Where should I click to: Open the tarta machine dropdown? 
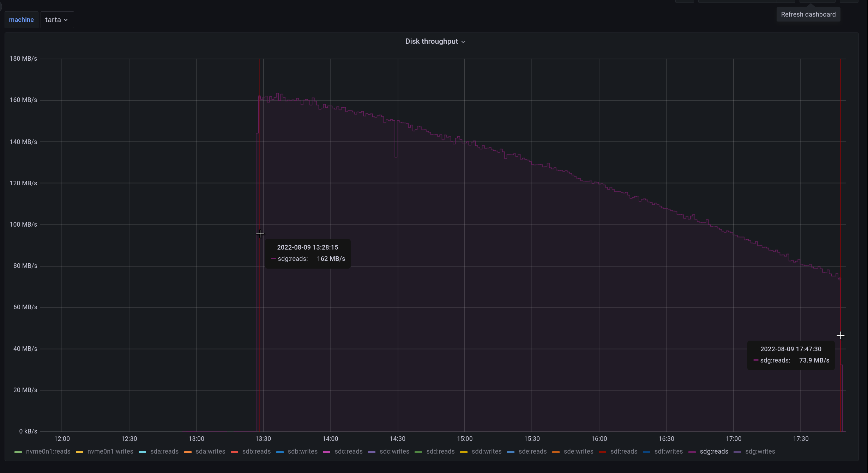57,20
